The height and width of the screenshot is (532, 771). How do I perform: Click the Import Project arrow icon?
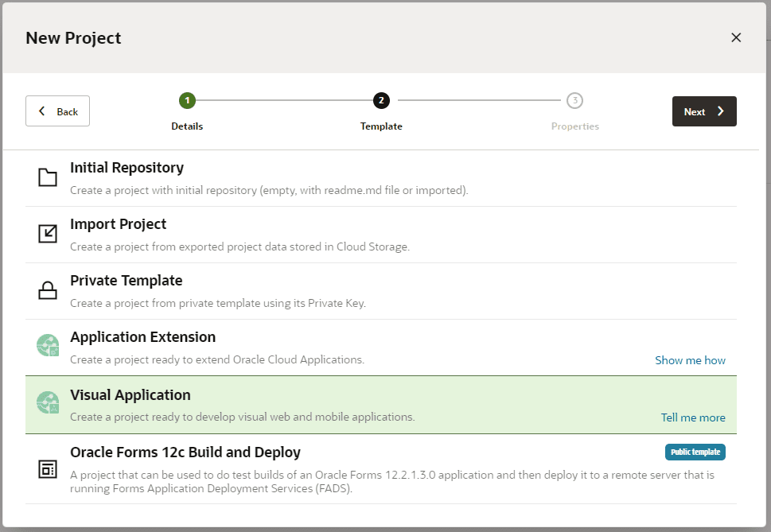pyautogui.click(x=48, y=233)
